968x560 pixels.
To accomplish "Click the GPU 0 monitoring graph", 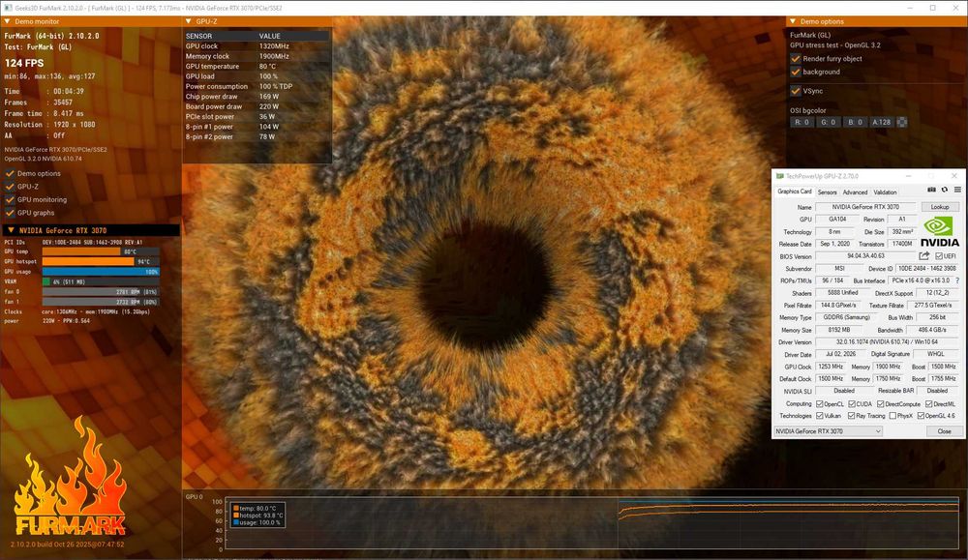I will click(591, 523).
